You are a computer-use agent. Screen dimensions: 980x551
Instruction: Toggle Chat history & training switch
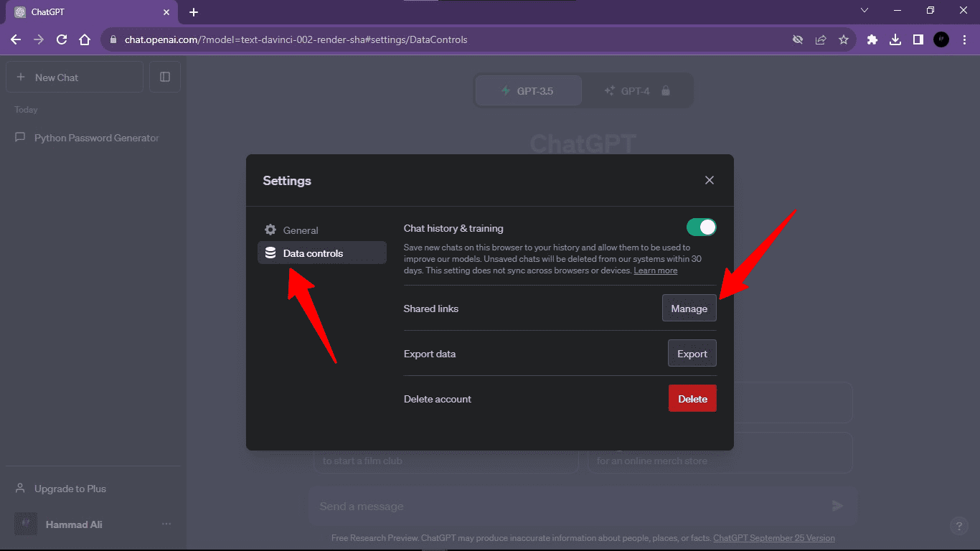(x=701, y=227)
